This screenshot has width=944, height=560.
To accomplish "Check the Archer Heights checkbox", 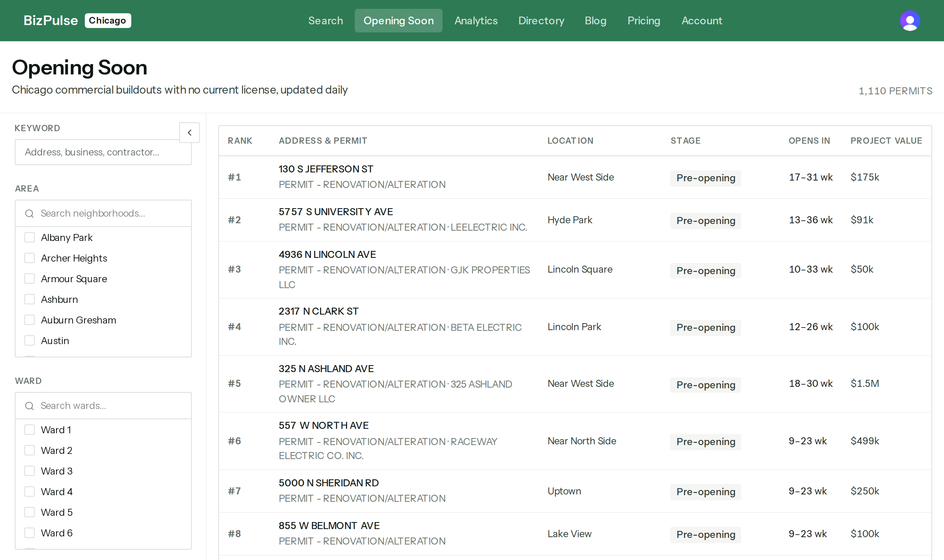I will [x=29, y=258].
